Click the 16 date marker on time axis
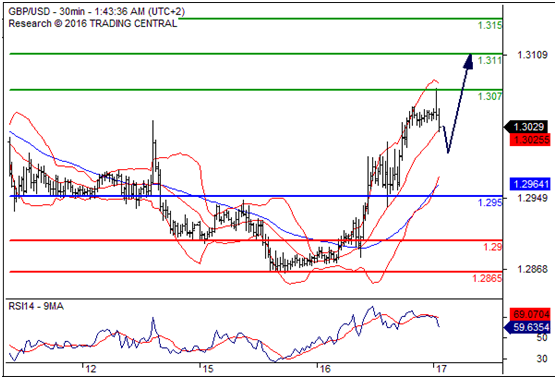 [x=324, y=369]
